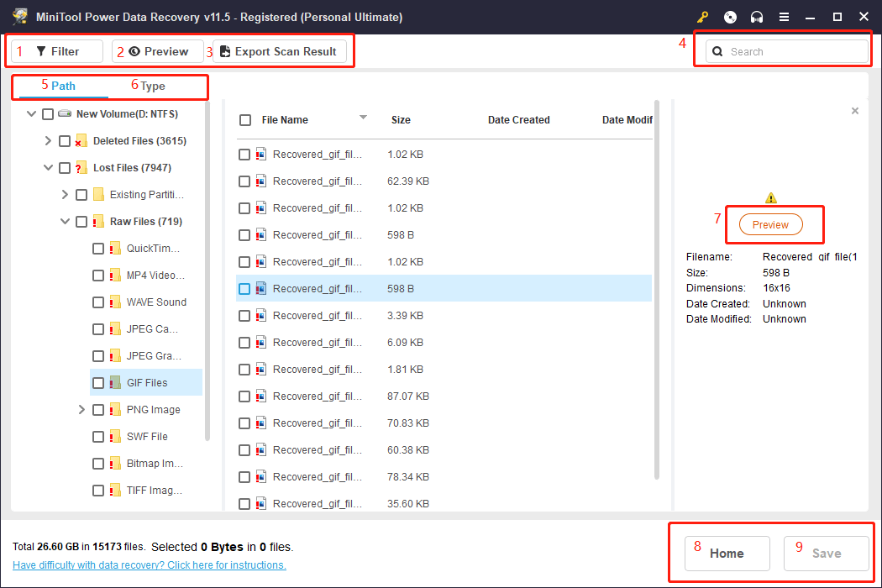Viewport: 882px width, 588px height.
Task: Switch to the Type tab
Action: pyautogui.click(x=152, y=86)
